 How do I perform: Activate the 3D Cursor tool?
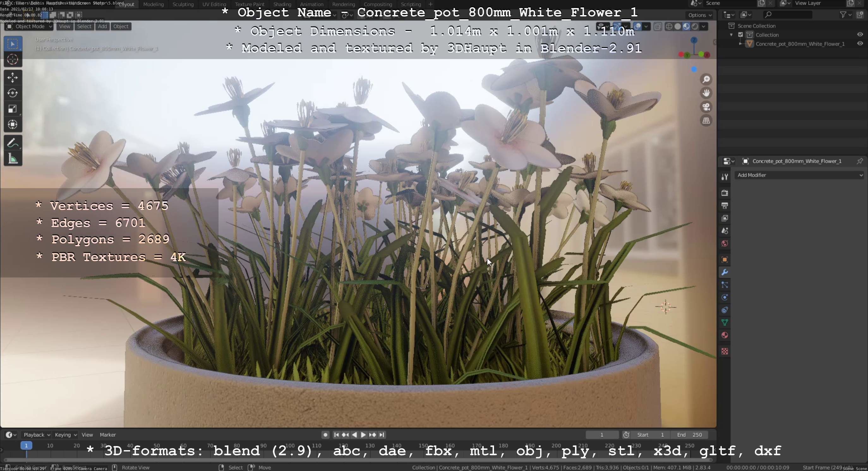[x=13, y=60]
